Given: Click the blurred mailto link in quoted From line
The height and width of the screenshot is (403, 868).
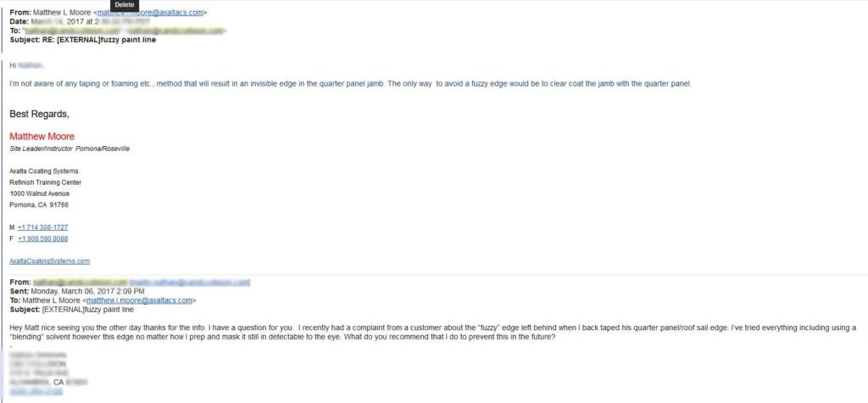Looking at the screenshot, I should coord(189,283).
